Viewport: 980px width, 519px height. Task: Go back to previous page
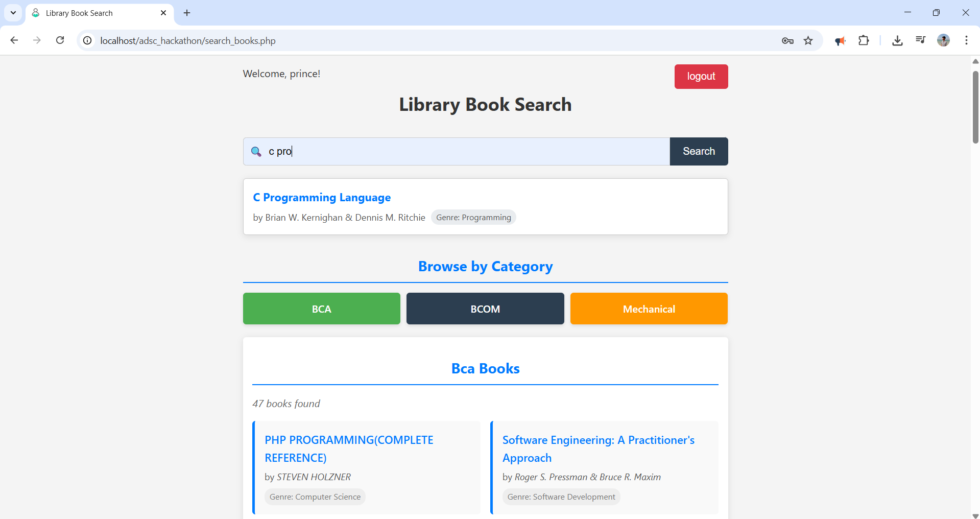[x=14, y=40]
